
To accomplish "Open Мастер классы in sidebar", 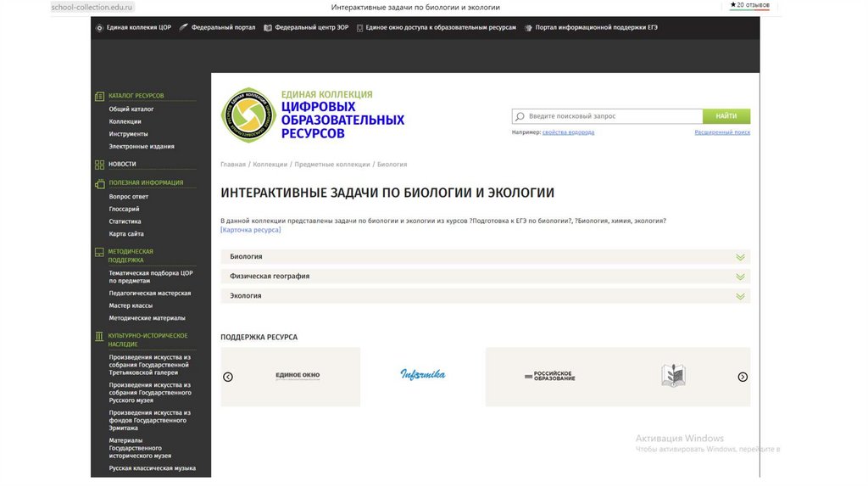I will click(131, 305).
